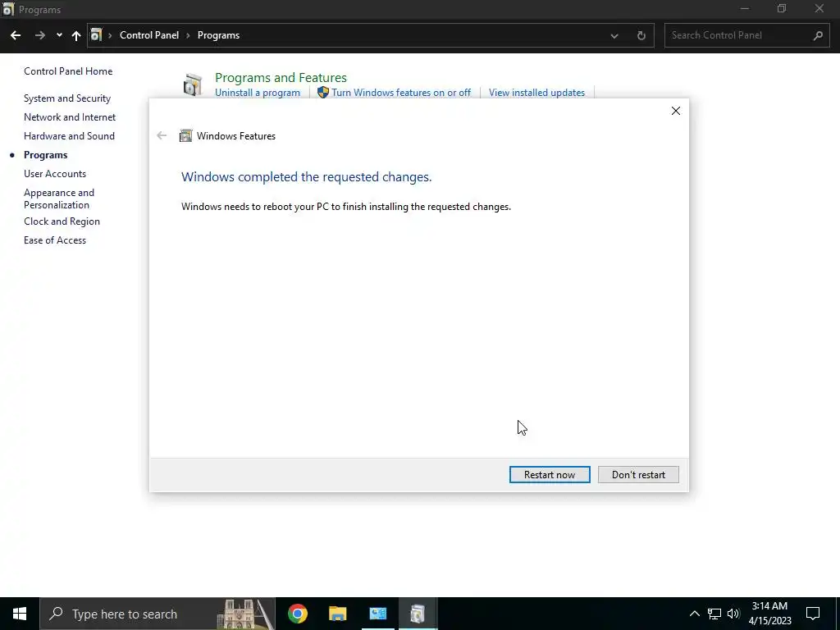Open System and Security category
This screenshot has width=840, height=630.
click(x=67, y=98)
